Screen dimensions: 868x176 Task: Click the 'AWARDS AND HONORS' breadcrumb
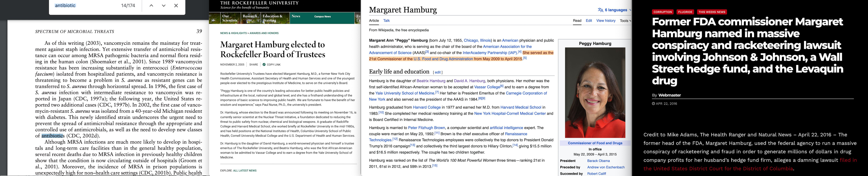click(264, 33)
